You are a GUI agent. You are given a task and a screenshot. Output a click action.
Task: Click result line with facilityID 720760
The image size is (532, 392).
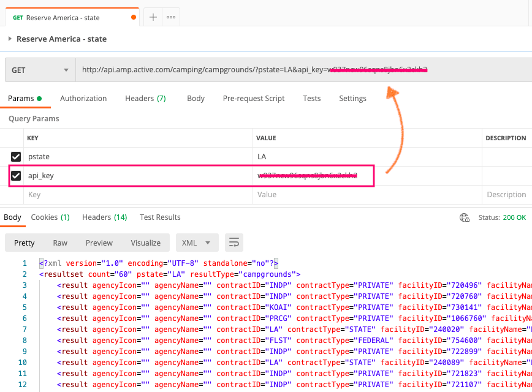pos(294,296)
